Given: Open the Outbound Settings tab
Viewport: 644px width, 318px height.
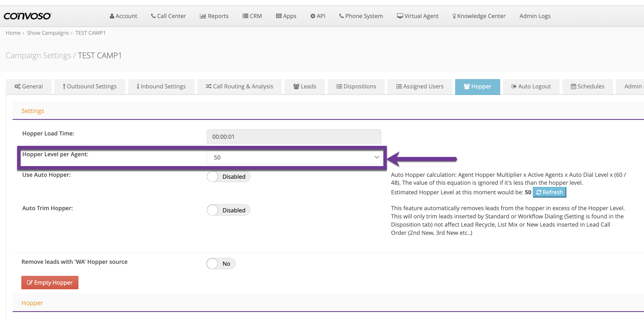Looking at the screenshot, I should (x=89, y=86).
